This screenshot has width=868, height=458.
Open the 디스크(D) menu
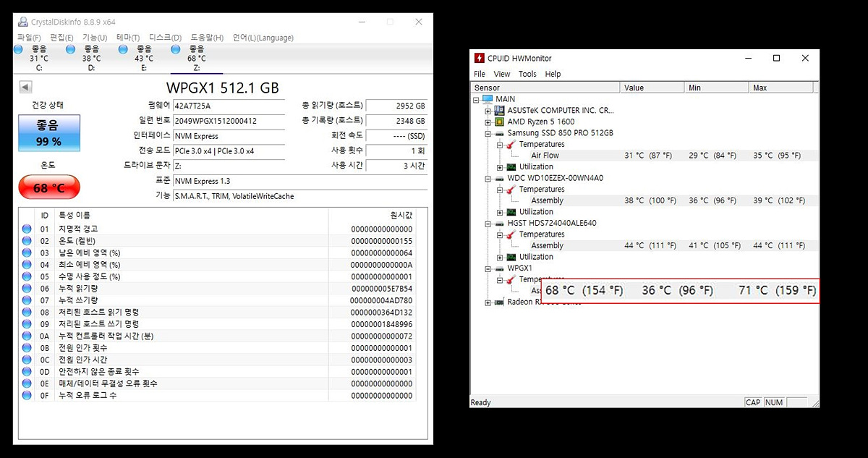tap(166, 38)
